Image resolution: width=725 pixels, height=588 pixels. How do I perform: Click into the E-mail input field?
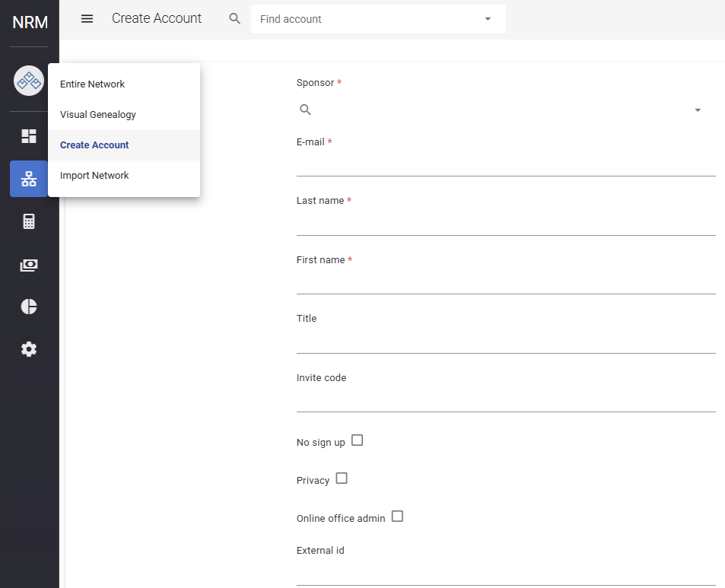coord(506,164)
